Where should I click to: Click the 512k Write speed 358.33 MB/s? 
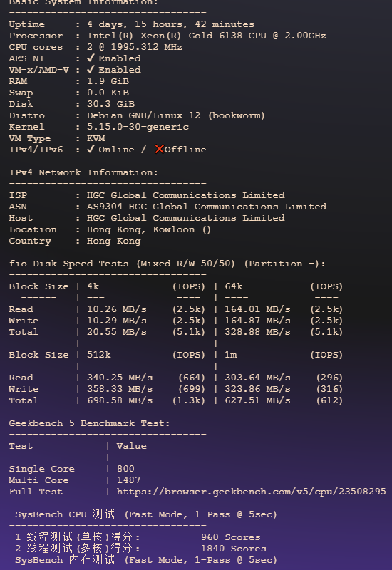point(119,389)
